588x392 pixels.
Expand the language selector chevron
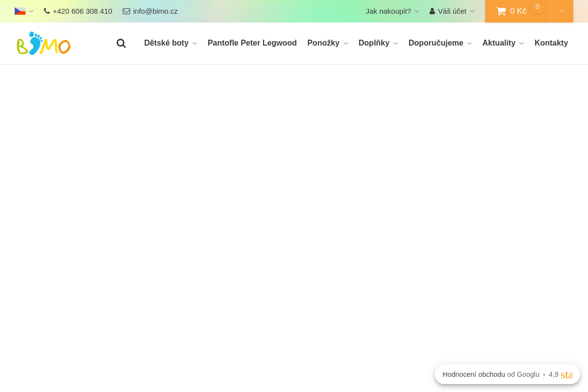coord(31,11)
